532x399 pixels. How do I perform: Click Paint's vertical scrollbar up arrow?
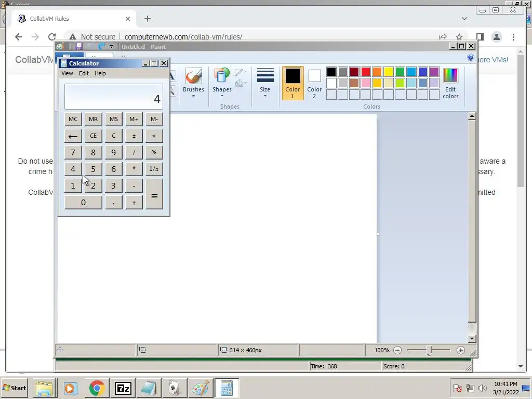point(472,116)
